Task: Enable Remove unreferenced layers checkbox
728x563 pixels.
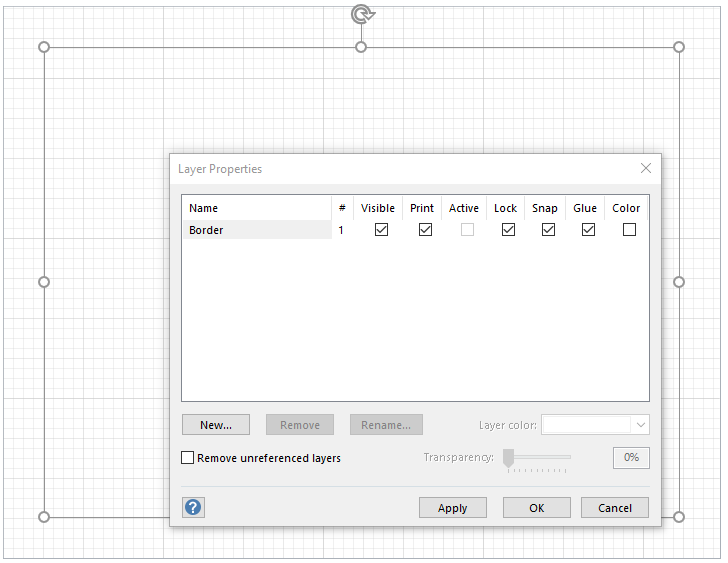Action: [x=187, y=458]
